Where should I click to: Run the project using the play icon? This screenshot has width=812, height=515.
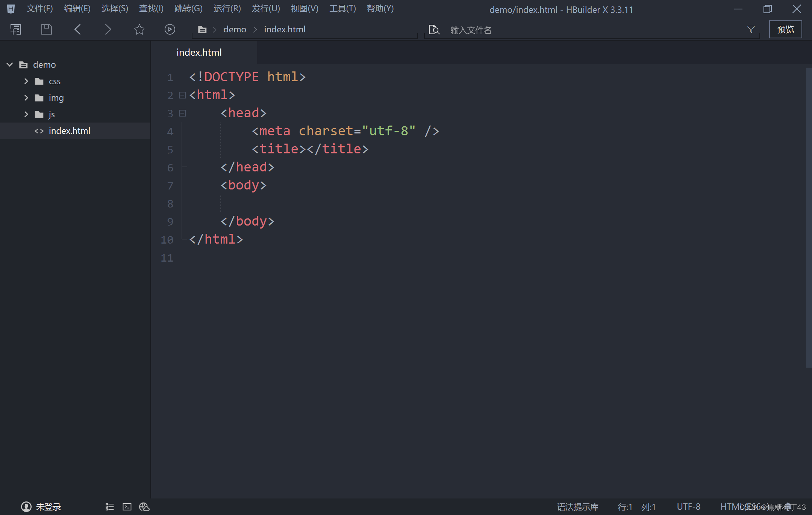170,29
